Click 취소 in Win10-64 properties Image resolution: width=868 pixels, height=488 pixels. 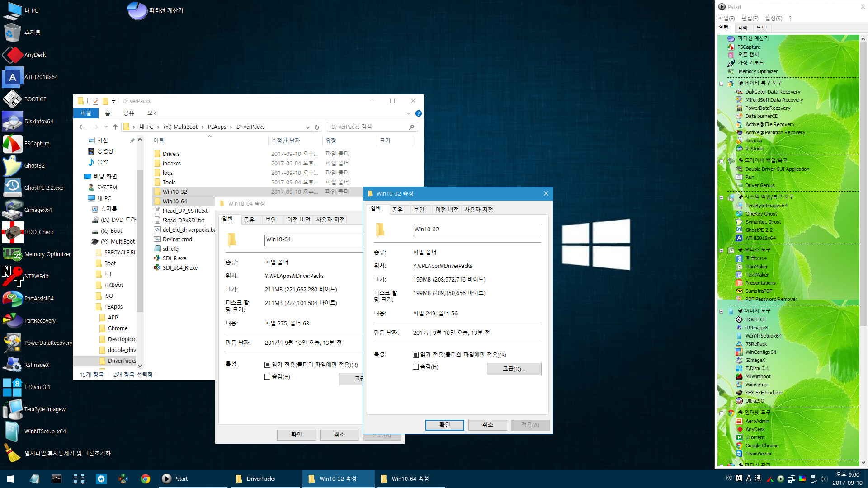coord(340,435)
